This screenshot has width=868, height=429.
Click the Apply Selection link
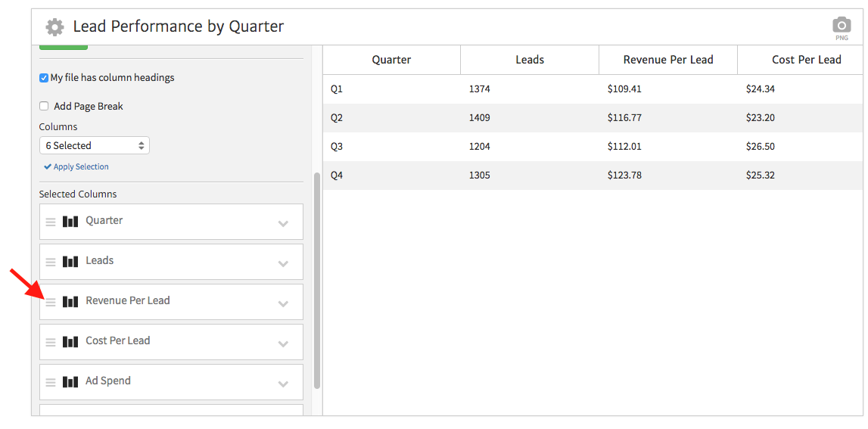click(x=76, y=166)
